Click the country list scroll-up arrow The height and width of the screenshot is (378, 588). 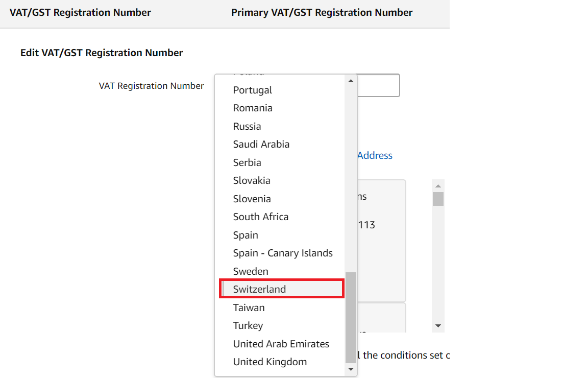point(351,81)
